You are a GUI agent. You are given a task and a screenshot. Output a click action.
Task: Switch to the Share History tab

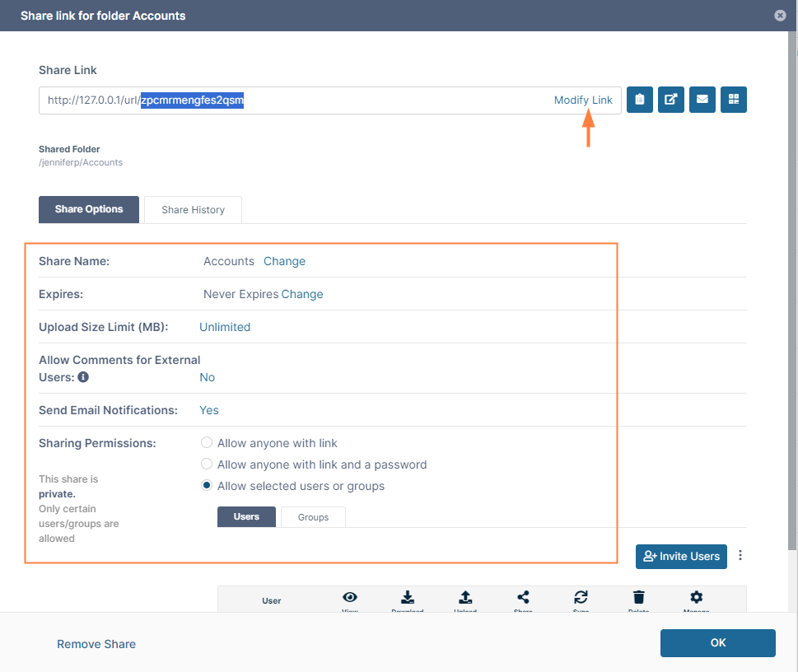(x=193, y=210)
